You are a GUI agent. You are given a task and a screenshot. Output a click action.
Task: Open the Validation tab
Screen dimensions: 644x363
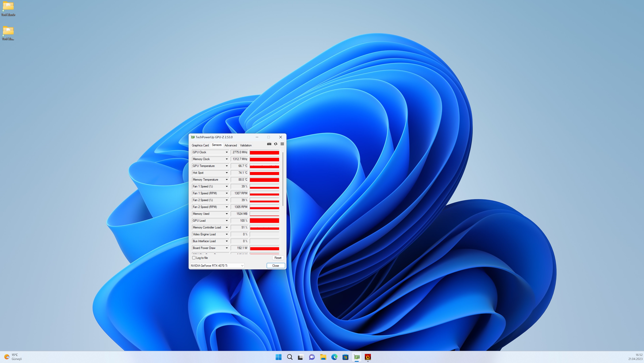246,145
